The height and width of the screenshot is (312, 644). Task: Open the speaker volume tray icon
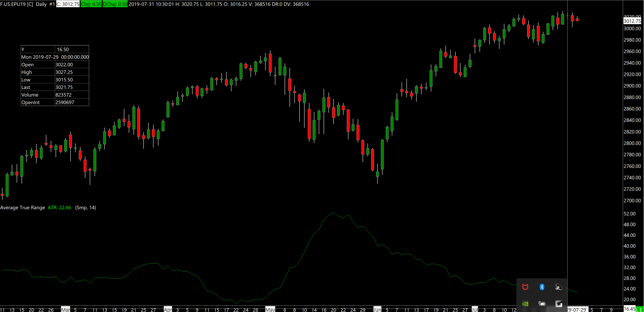pos(558,287)
